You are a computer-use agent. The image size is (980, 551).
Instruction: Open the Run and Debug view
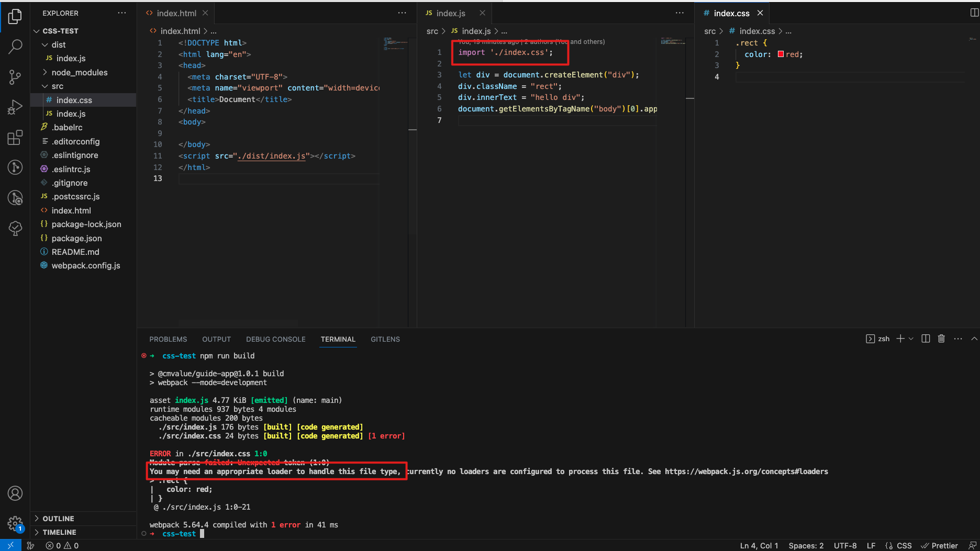pos(15,107)
